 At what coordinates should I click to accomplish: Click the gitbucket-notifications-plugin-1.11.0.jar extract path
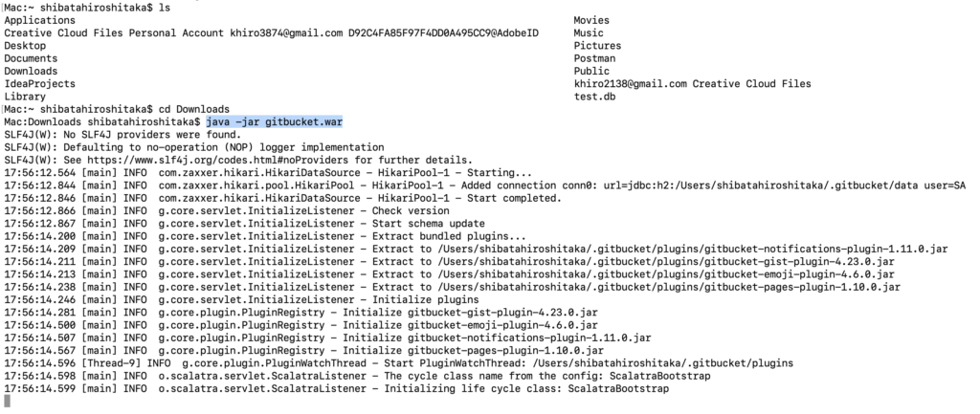[x=693, y=250]
